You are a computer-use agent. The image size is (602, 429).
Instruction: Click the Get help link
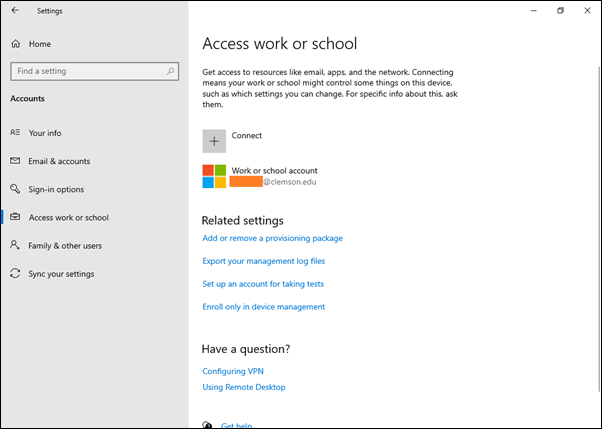(236, 425)
